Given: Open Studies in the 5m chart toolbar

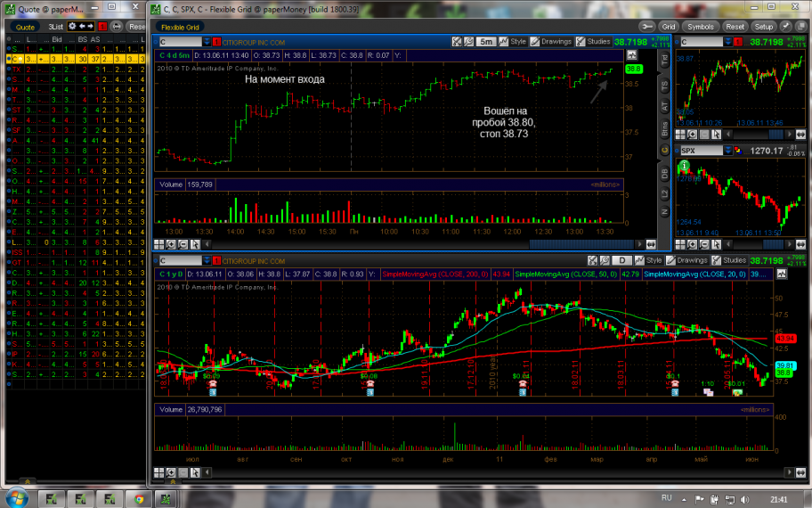Looking at the screenshot, I should (597, 41).
